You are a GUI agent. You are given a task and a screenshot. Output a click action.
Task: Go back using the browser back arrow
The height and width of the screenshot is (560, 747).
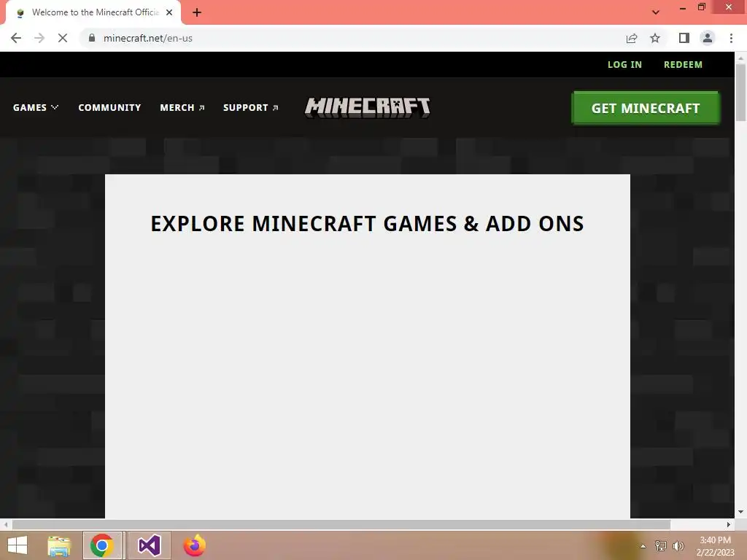click(x=16, y=38)
